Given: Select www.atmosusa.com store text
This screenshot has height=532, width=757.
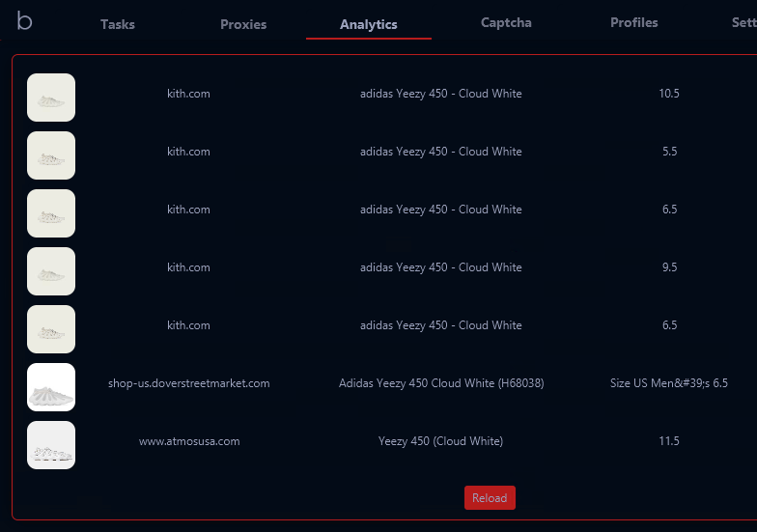Looking at the screenshot, I should (189, 441).
